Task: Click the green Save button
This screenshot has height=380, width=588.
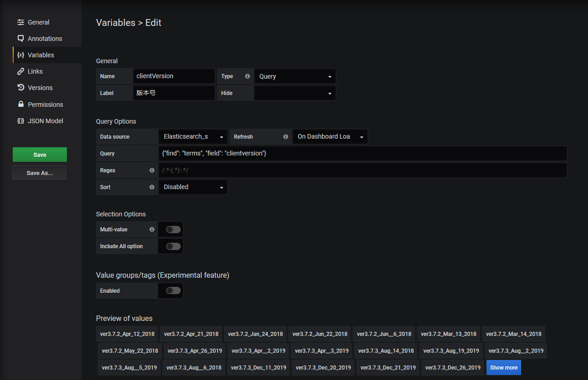Action: point(40,155)
